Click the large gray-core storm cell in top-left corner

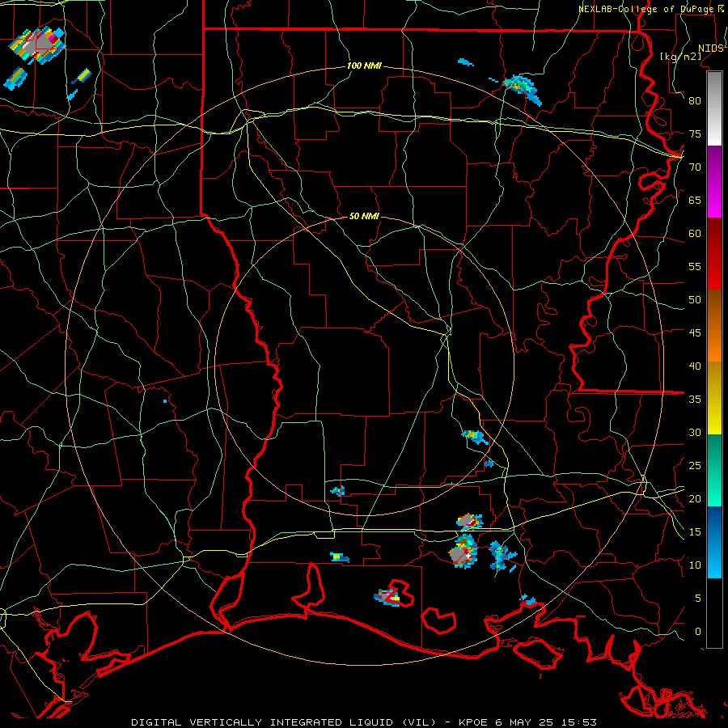[37, 44]
